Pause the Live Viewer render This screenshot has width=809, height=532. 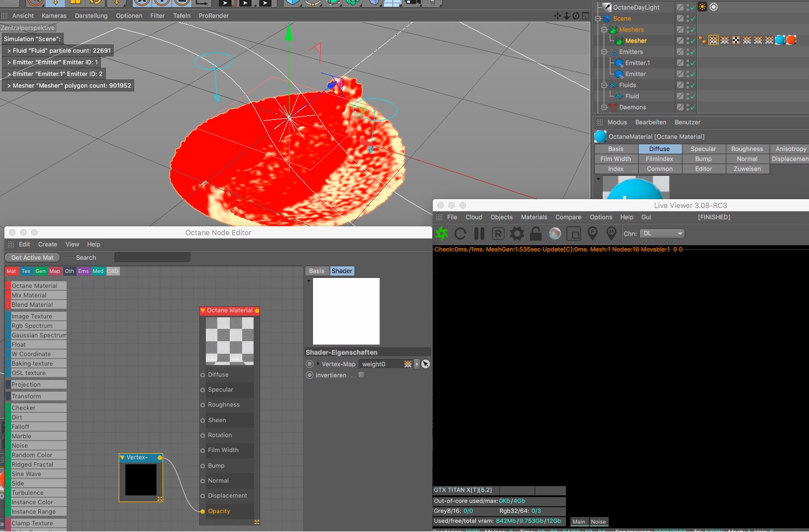point(479,234)
